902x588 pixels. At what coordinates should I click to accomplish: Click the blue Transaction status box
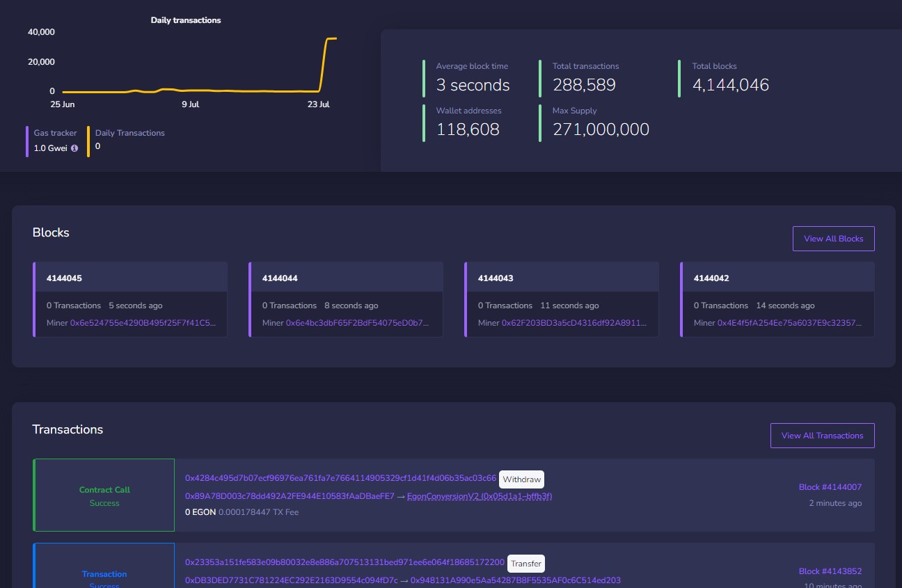pos(104,566)
